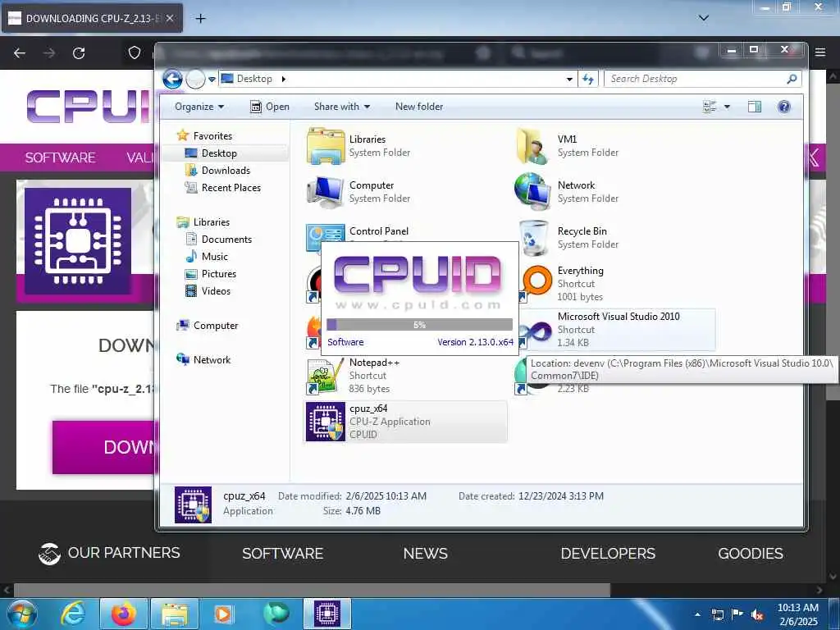Click New folder in toolbar

(419, 107)
